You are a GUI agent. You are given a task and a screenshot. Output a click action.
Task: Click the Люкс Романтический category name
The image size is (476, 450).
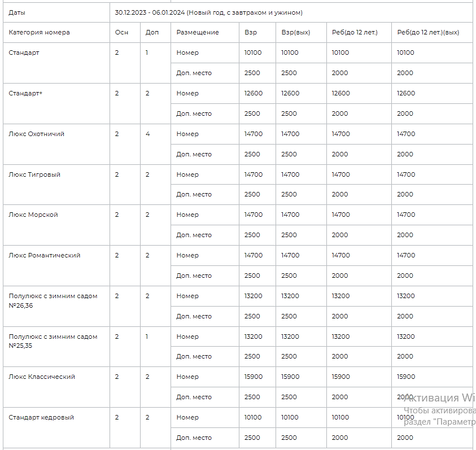click(44, 255)
